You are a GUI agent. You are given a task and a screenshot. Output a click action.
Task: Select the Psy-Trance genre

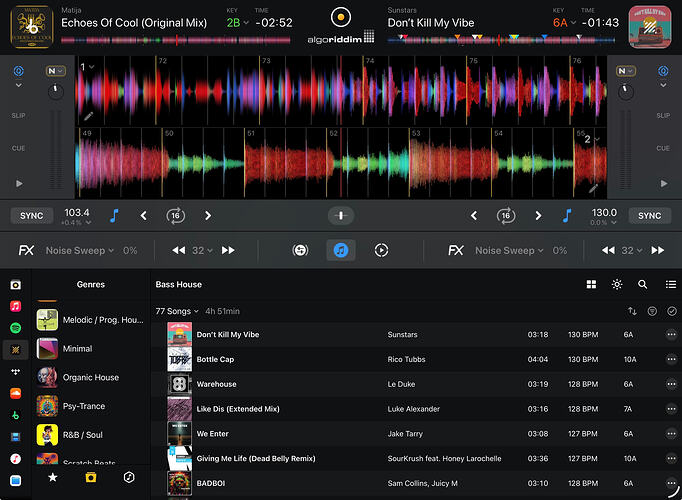pos(90,406)
